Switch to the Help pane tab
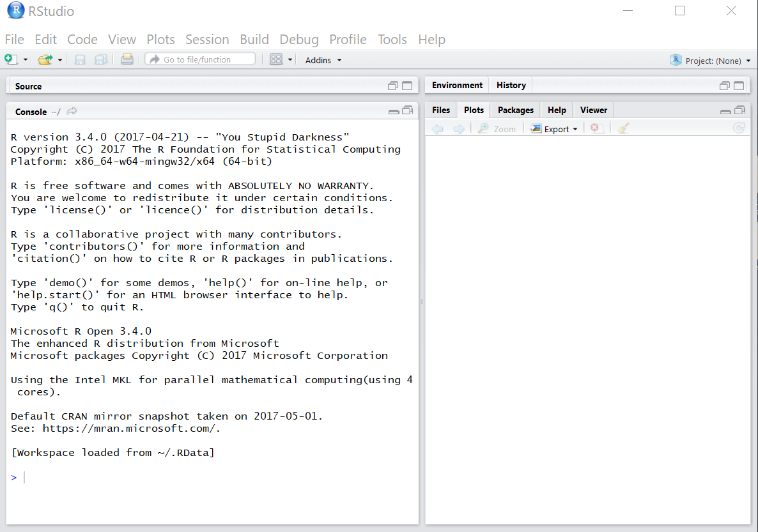Image resolution: width=758 pixels, height=532 pixels. click(x=557, y=110)
